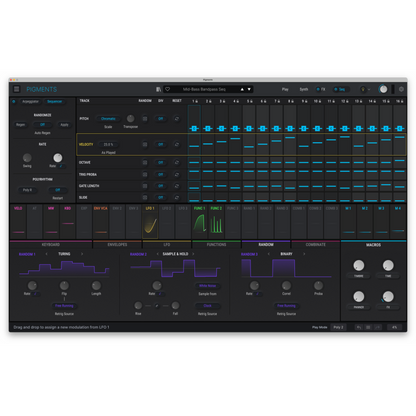Click the reset icon for Octave track
This screenshot has height=416, width=416.
click(177, 162)
